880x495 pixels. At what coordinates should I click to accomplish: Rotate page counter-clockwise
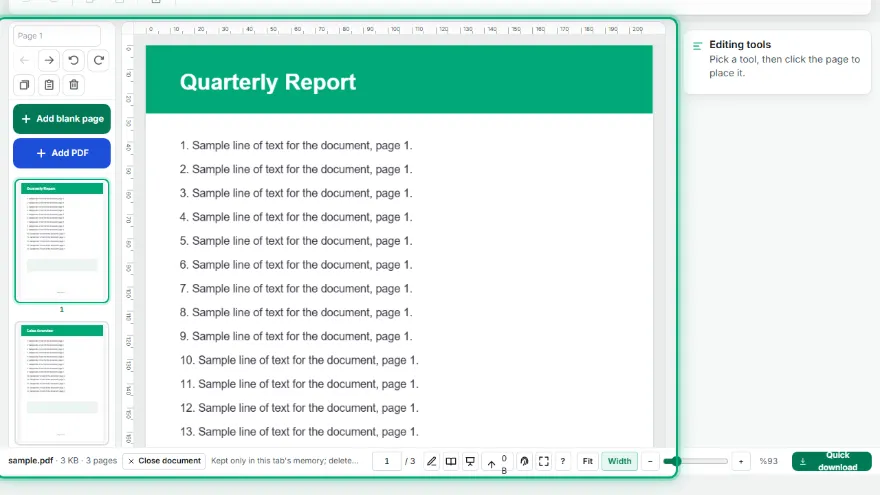pyautogui.click(x=74, y=60)
